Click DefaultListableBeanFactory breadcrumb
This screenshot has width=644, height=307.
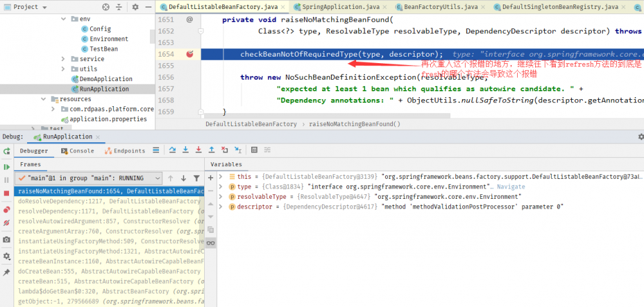pos(251,124)
